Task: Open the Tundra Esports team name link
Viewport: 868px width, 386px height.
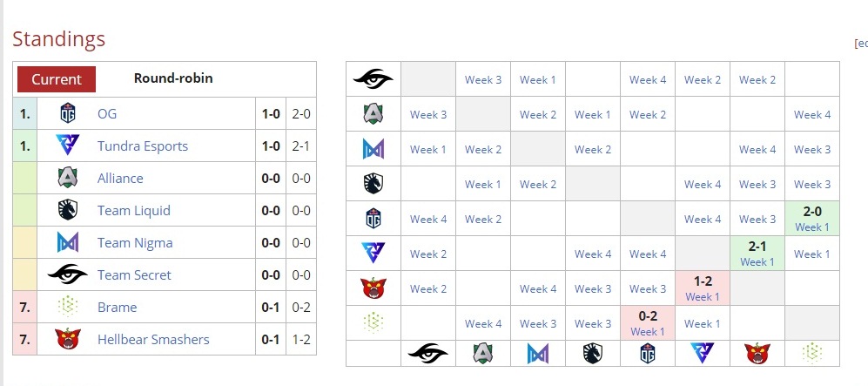Action: pyautogui.click(x=143, y=146)
